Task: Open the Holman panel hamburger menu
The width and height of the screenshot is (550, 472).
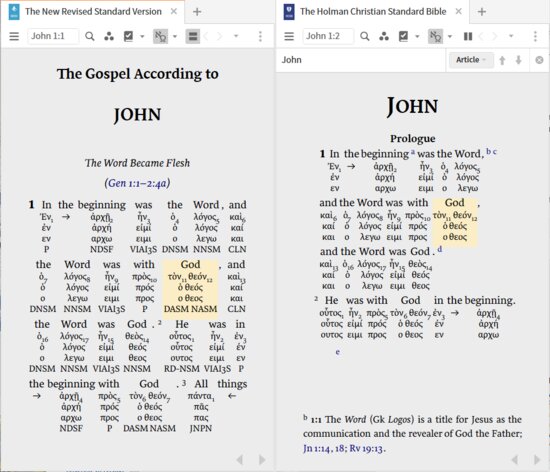Action: 289,36
